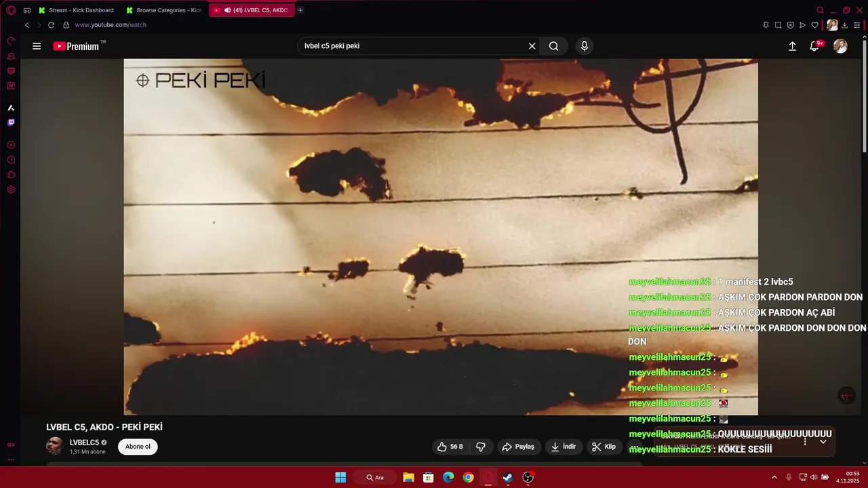
Task: Open YouTube upload/create button
Action: pos(792,46)
